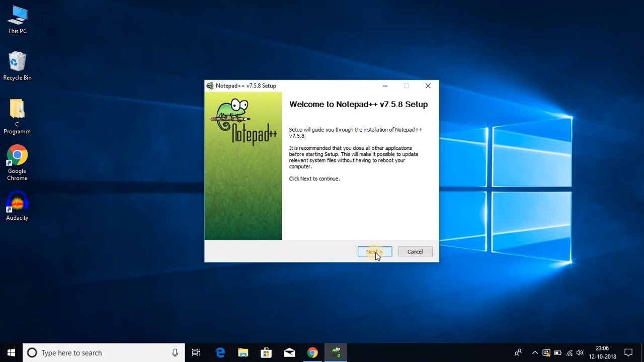This screenshot has width=644, height=362.
Task: Cancel the Notepad++ setup
Action: point(415,252)
